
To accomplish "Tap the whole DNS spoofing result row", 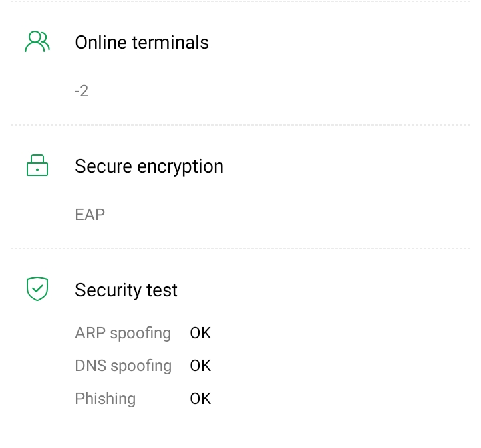I will point(143,366).
